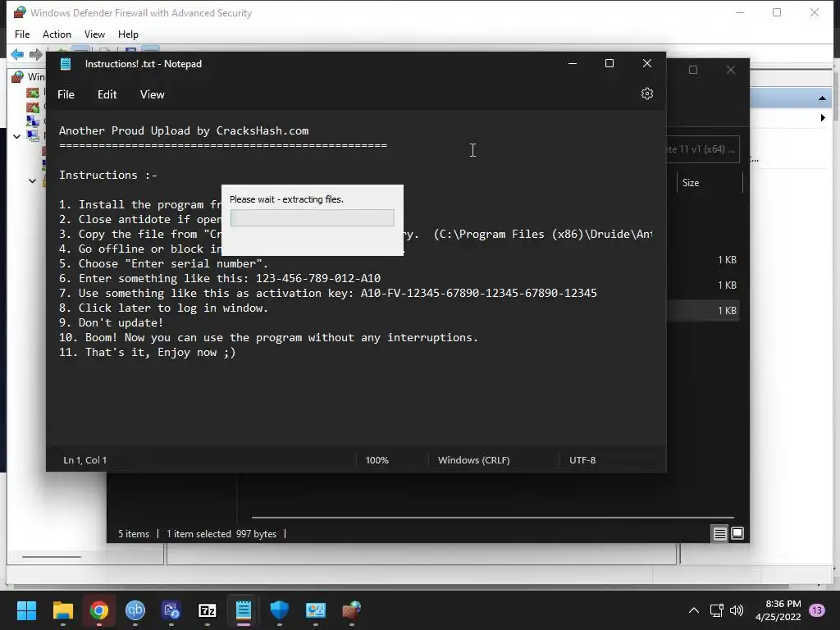Switch to Notepad on the taskbar
This screenshot has height=630, width=840.
click(243, 610)
